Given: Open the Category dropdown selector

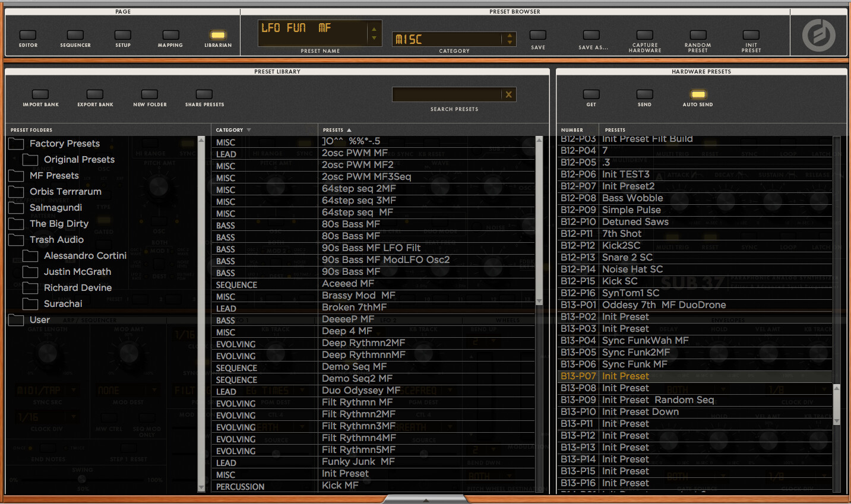Looking at the screenshot, I should (x=509, y=39).
